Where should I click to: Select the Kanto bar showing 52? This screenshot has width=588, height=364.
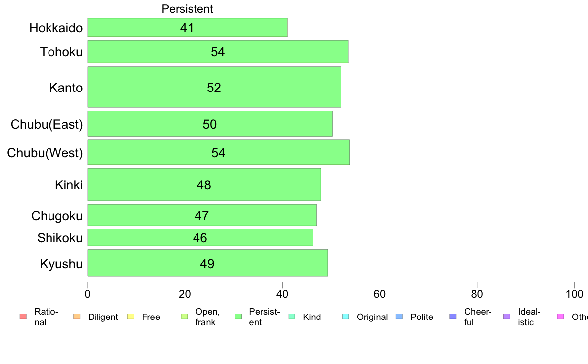click(214, 87)
